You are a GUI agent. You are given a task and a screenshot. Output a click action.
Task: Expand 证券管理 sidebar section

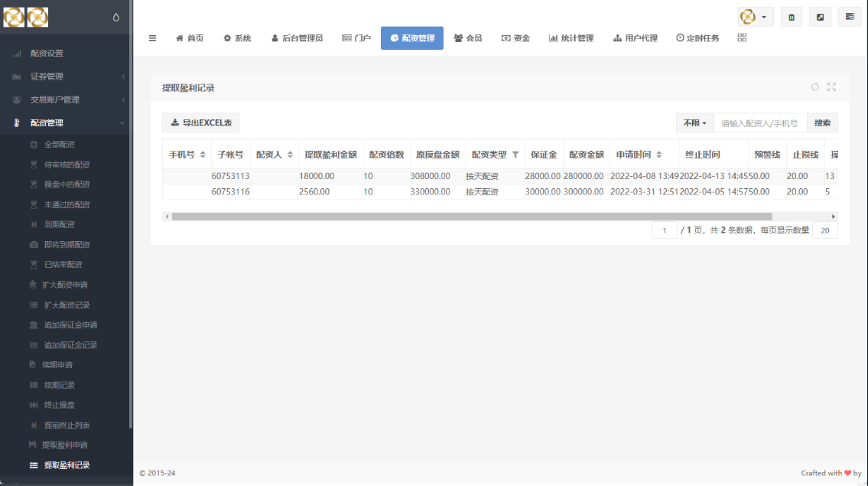coord(65,77)
